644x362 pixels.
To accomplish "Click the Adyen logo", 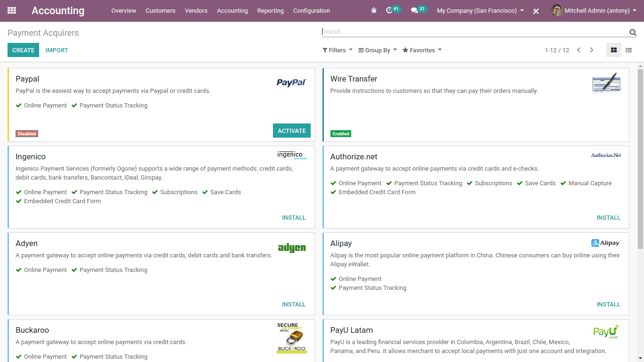I will coord(292,248).
